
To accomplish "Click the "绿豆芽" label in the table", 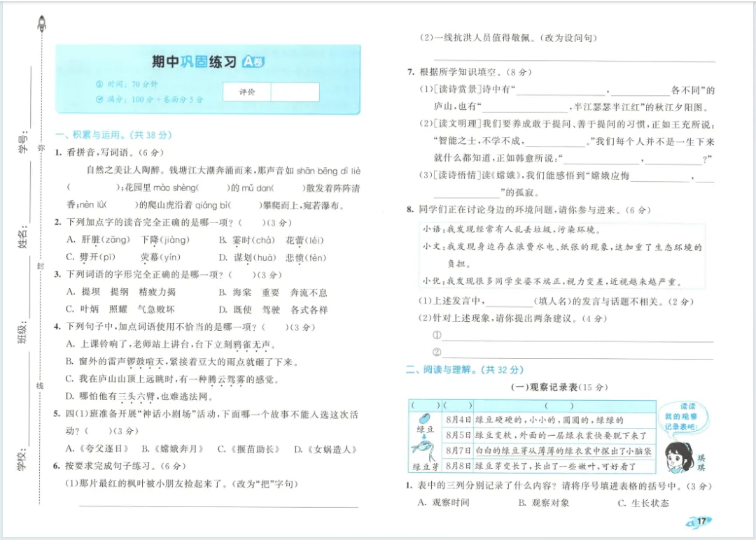I will 426,467.
